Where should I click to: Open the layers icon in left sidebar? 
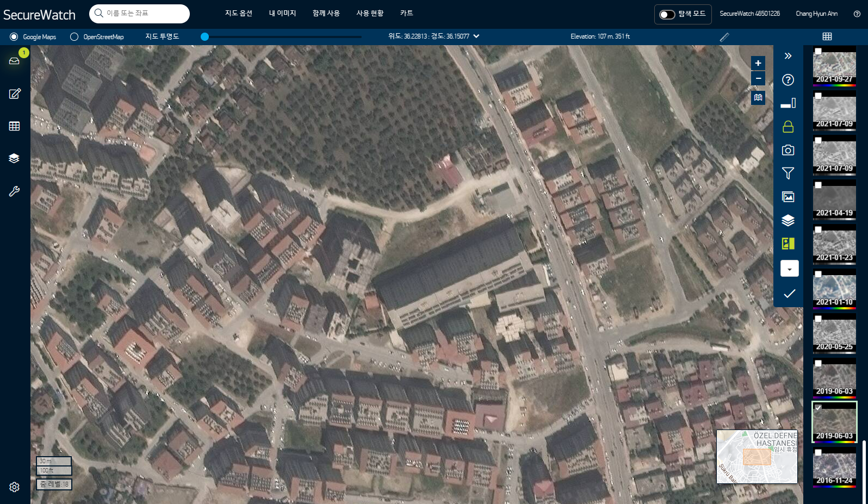pyautogui.click(x=14, y=158)
